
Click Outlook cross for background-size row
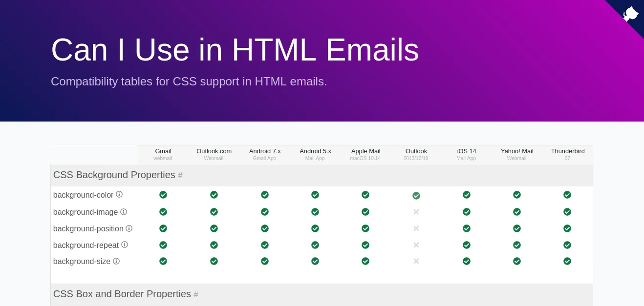pos(416,261)
